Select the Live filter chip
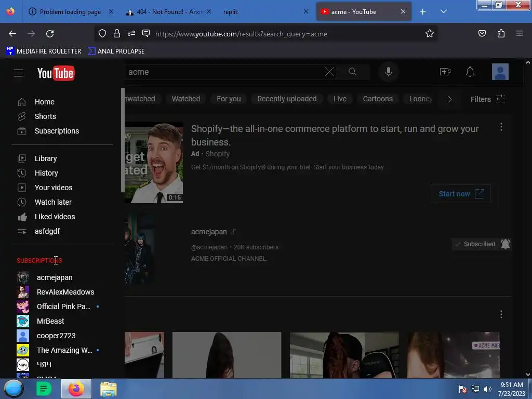Image resolution: width=532 pixels, height=399 pixels. pos(340,99)
